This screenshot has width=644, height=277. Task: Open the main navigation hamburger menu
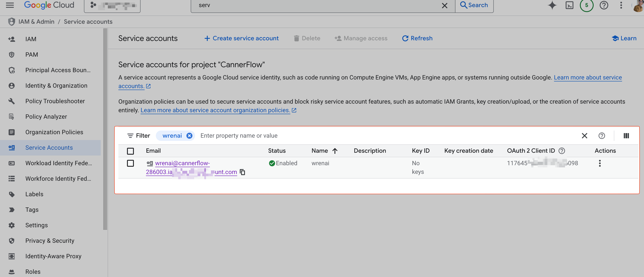[10, 5]
